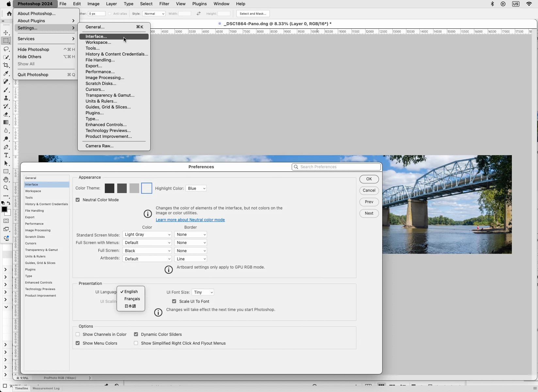The image size is (538, 392).
Task: Select the Lasso tool
Action: [6, 49]
